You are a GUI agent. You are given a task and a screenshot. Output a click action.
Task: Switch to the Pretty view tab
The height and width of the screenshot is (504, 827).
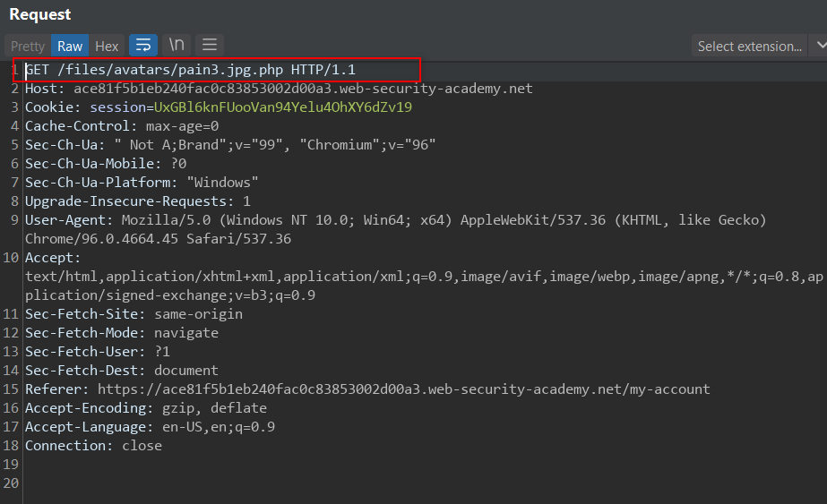(x=28, y=47)
